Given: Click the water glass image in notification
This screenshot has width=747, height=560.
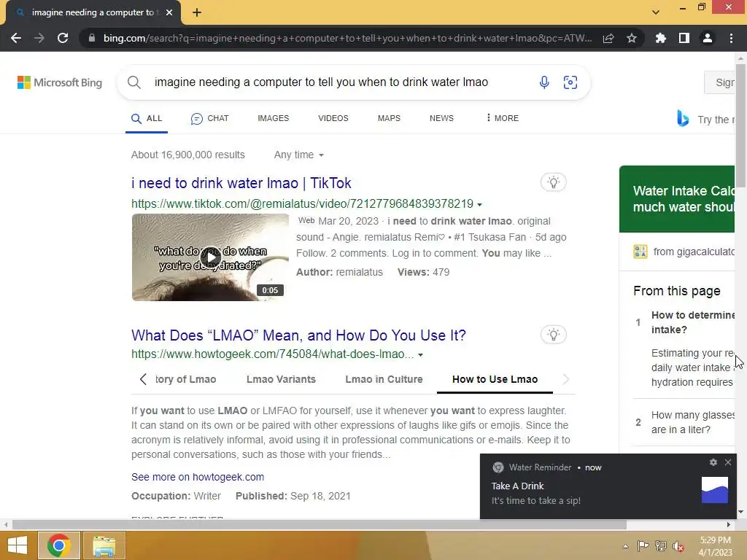Looking at the screenshot, I should [x=715, y=489].
